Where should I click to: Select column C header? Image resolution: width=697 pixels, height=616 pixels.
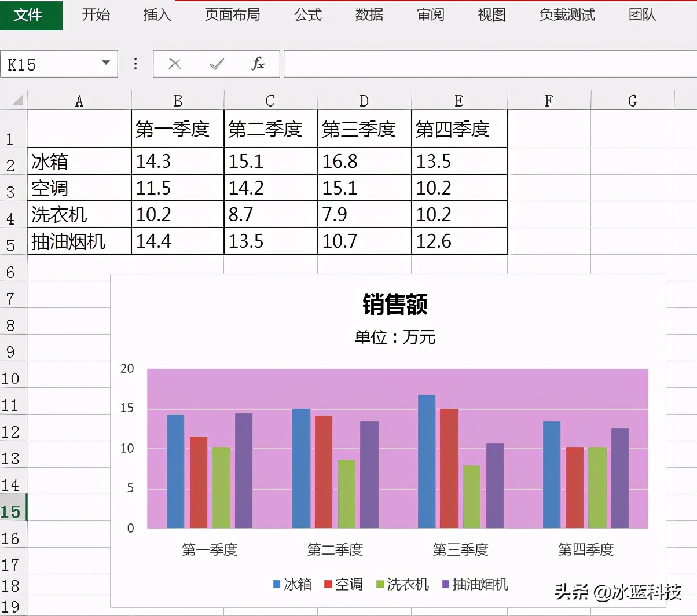[270, 101]
